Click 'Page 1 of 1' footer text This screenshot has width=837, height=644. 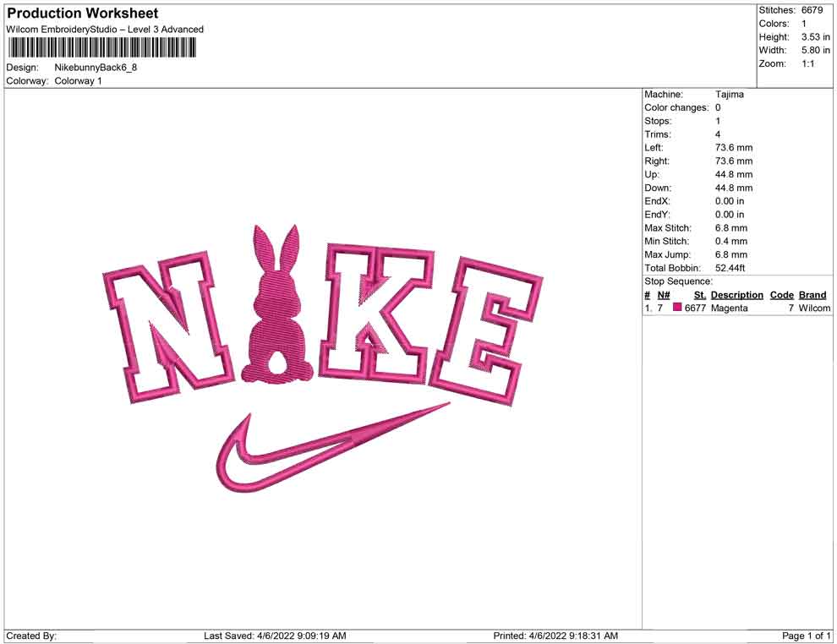pos(806,636)
